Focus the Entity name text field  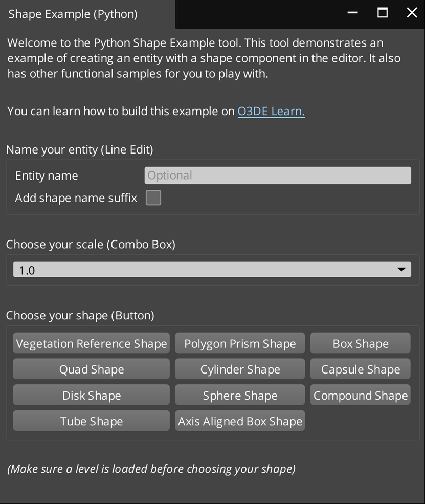point(278,176)
